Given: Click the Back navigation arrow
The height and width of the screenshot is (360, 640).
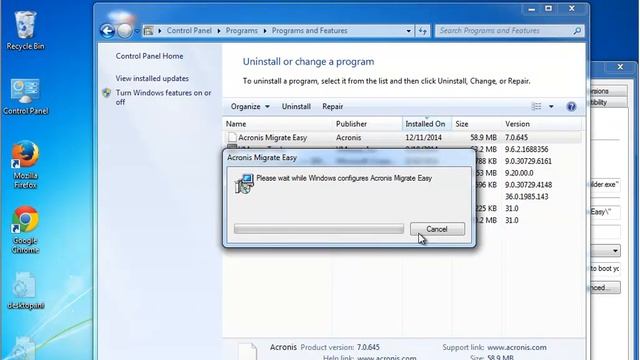Looking at the screenshot, I should coord(107,31).
